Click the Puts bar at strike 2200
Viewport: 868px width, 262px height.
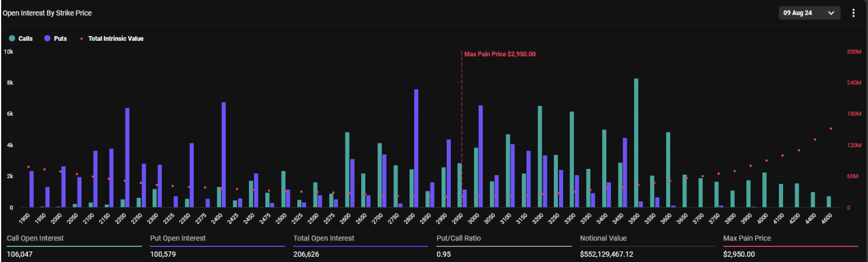pyautogui.click(x=127, y=157)
